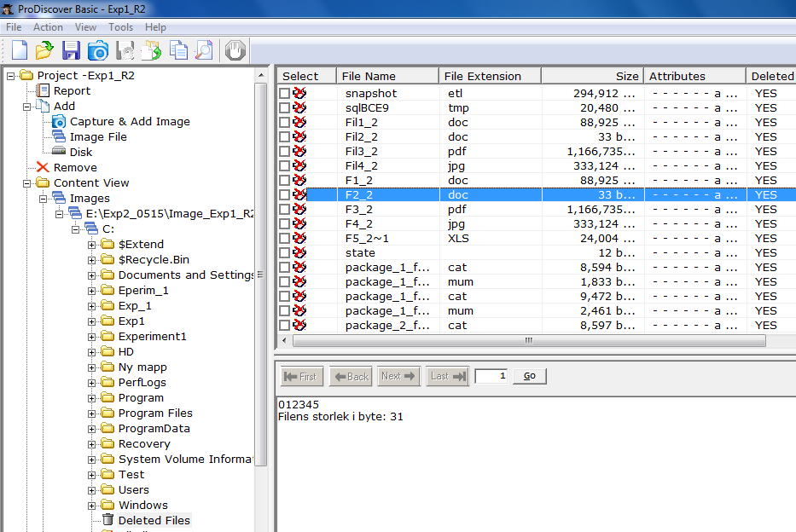Open the File menu
Image resolution: width=796 pixels, height=532 pixels.
coord(14,27)
